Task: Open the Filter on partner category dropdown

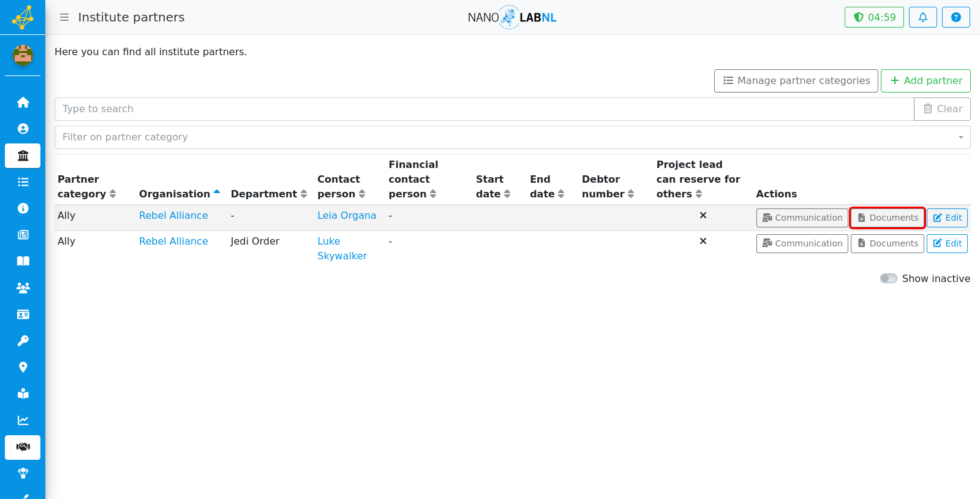Action: 513,137
